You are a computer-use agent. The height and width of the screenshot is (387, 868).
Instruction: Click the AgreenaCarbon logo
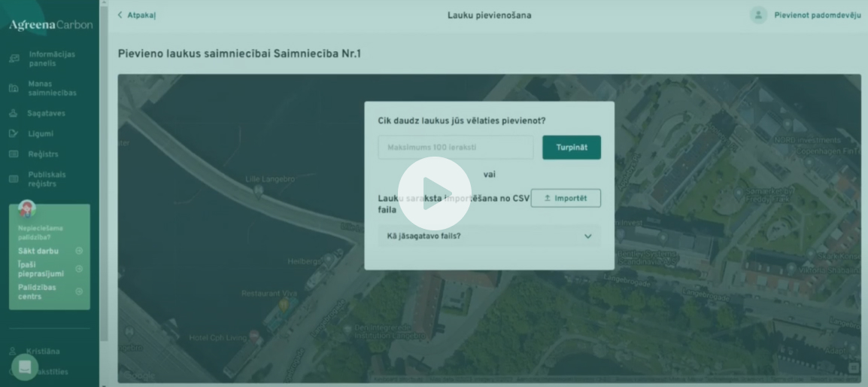50,24
